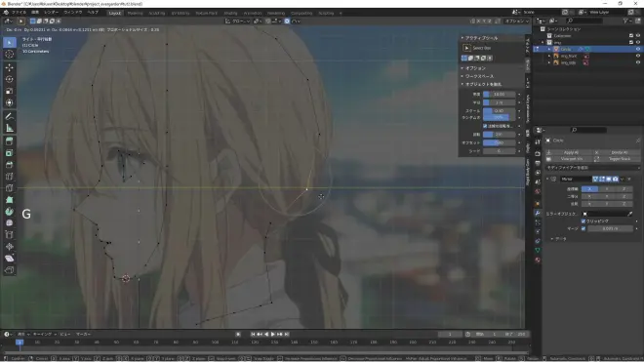644x362 pixels.
Task: Expand the img_side item in outliner
Action: (x=549, y=62)
